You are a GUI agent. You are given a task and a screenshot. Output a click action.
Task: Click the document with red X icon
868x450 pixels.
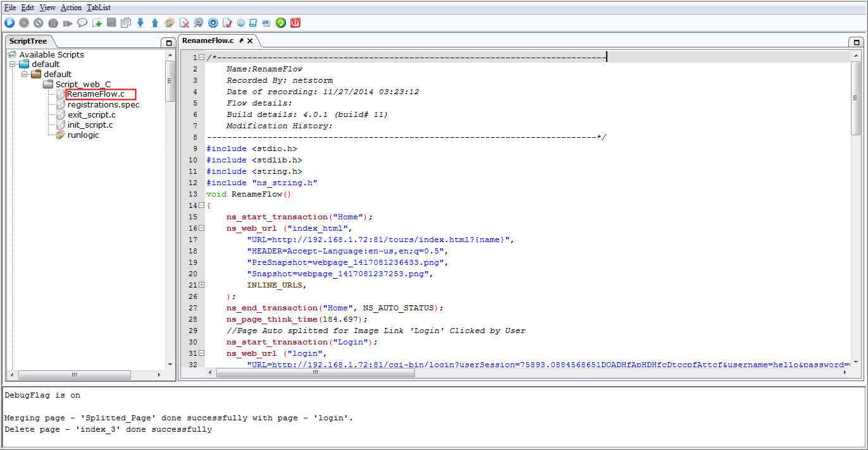(184, 23)
